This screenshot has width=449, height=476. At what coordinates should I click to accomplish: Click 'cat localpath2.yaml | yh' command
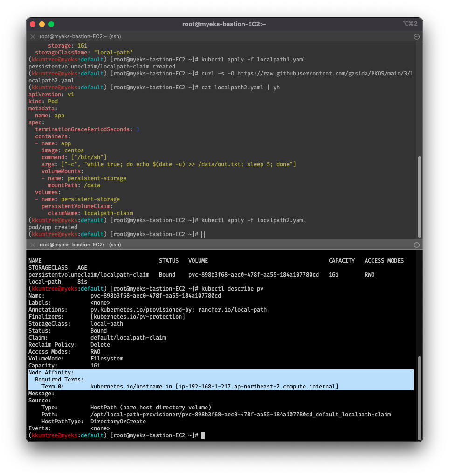coord(241,88)
